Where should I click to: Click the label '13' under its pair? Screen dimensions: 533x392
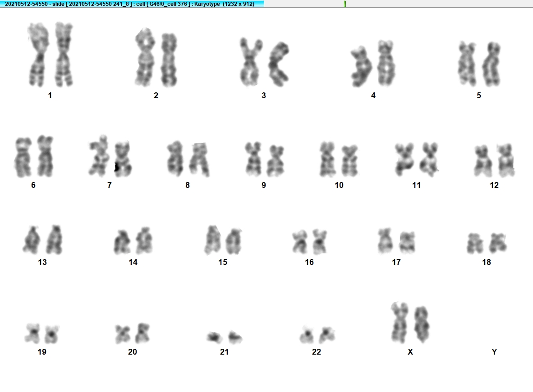click(42, 262)
